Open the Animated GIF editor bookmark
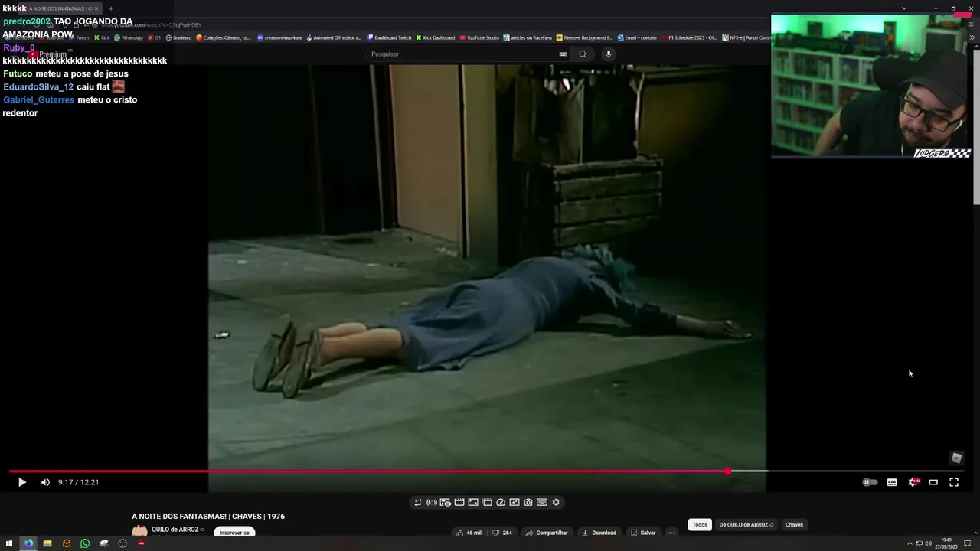Viewport: 980px width, 551px height. [334, 37]
